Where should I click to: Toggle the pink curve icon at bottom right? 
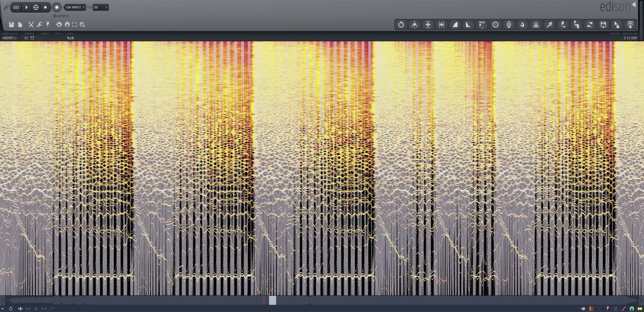pos(623,309)
